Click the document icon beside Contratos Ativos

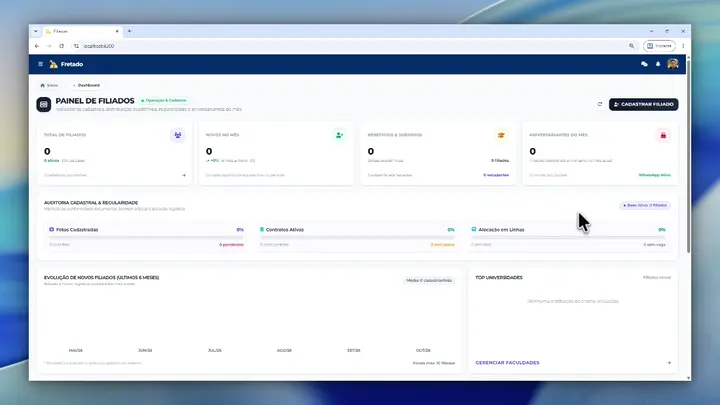click(x=262, y=229)
